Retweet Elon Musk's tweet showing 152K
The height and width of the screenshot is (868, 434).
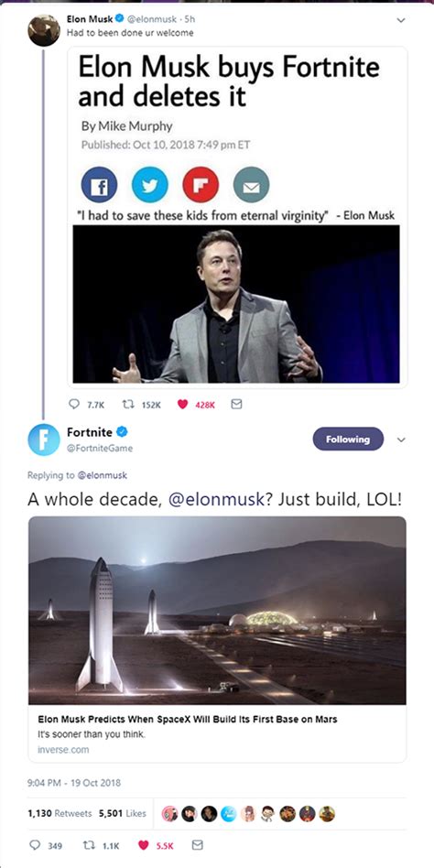pos(126,405)
